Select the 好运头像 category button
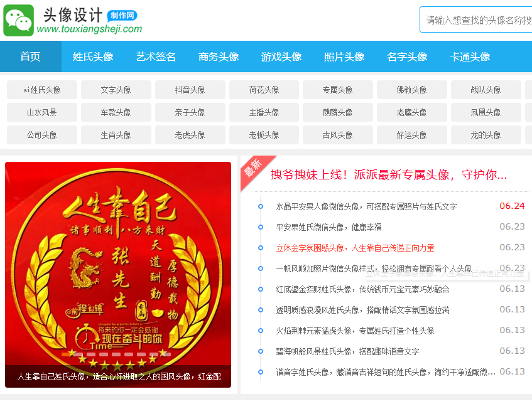 point(412,135)
